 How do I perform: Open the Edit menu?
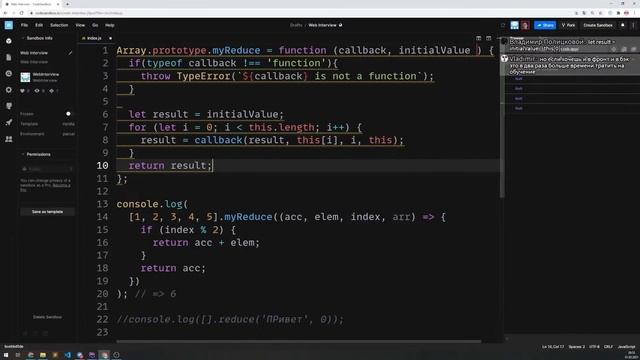pyautogui.click(x=39, y=25)
